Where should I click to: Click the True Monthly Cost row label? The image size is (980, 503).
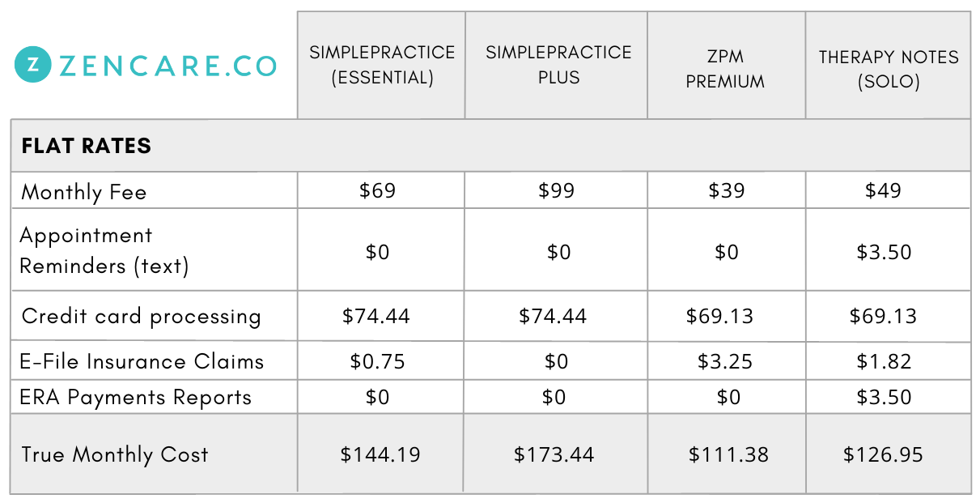(115, 454)
